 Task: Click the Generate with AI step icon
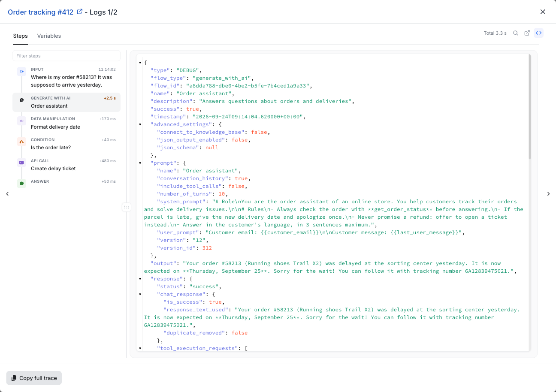[x=21, y=100]
